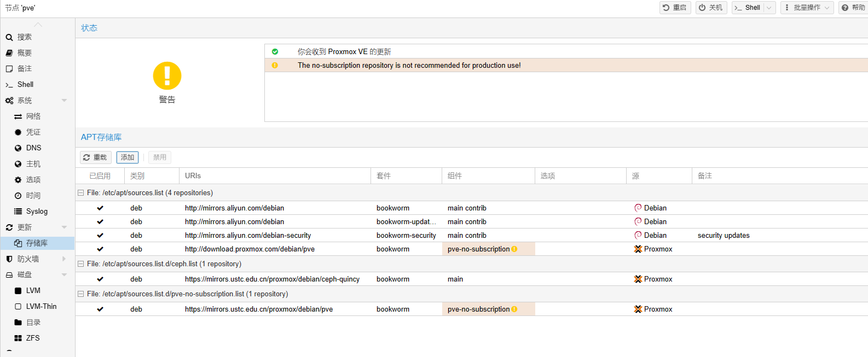This screenshot has height=357, width=868.
Task: Collapse the ceph.list file group
Action: [81, 264]
